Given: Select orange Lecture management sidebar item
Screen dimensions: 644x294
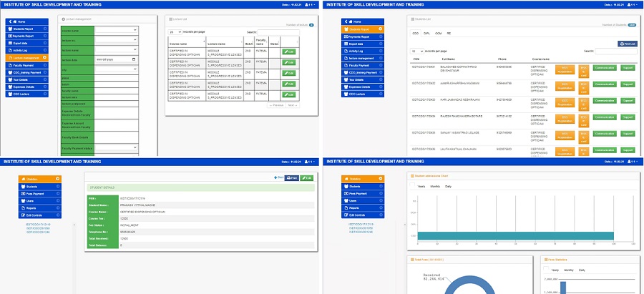Looking at the screenshot, I should (27, 58).
